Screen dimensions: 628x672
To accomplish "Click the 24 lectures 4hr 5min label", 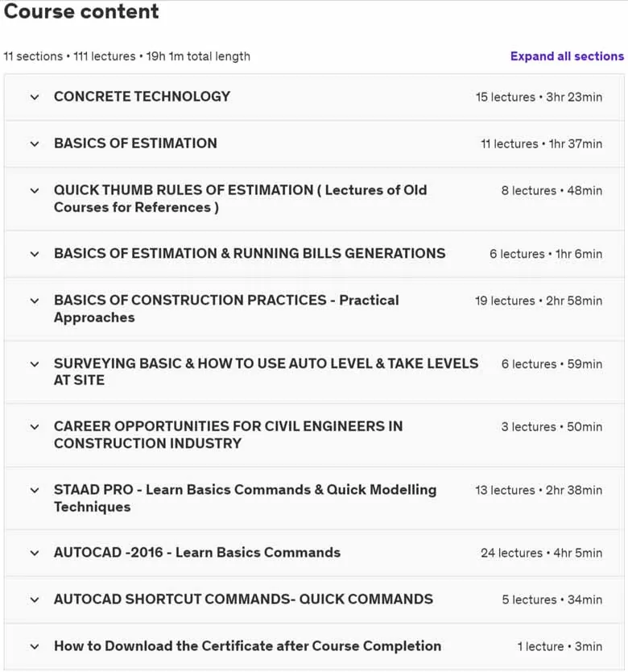I will pos(541,553).
